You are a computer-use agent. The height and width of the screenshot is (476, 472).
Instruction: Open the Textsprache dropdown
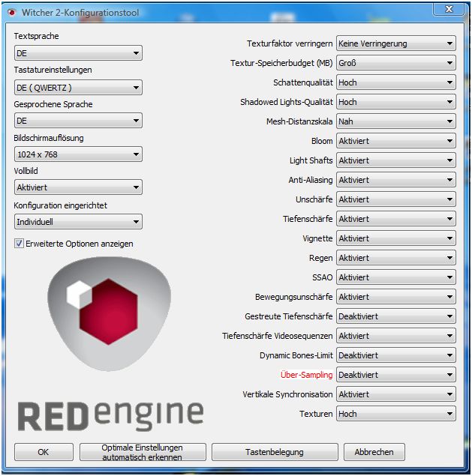pyautogui.click(x=78, y=53)
